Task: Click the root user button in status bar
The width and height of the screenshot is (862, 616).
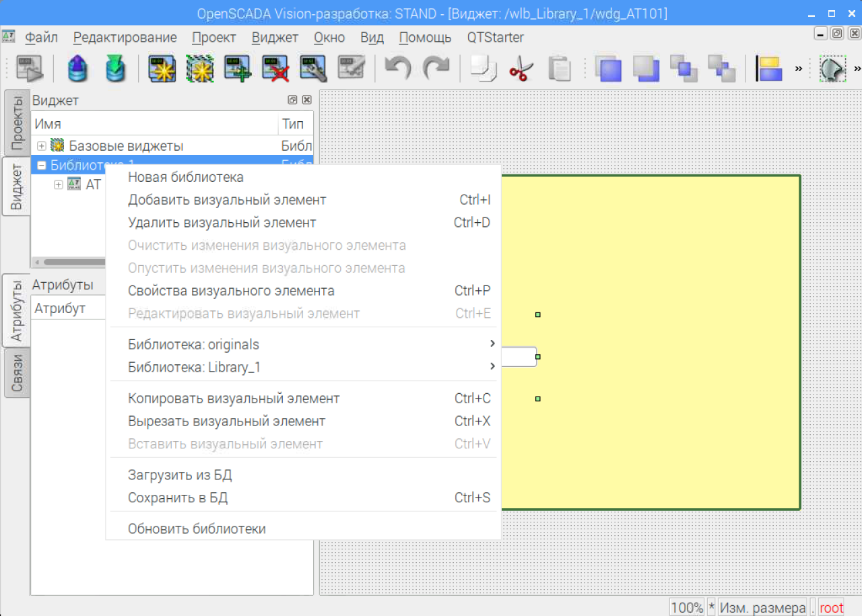Action: coord(831,608)
